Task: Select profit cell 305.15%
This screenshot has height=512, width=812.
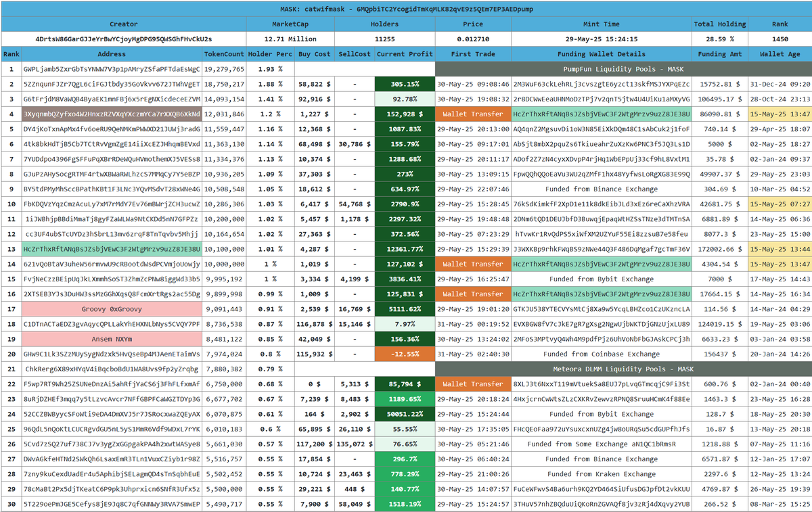Action: (404, 84)
